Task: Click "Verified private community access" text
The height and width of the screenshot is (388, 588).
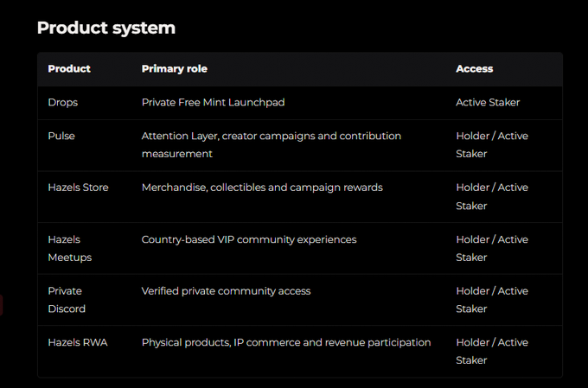Action: [x=227, y=291]
